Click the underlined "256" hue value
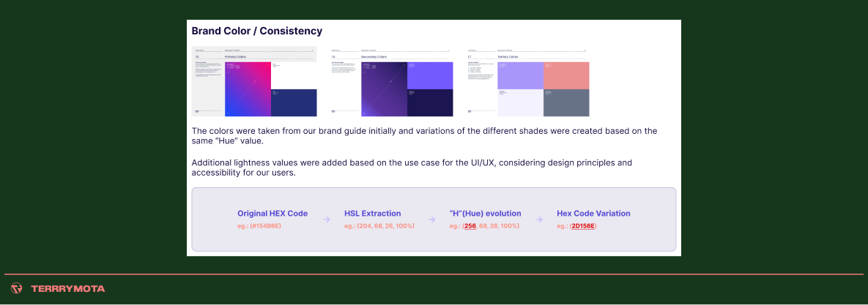 tap(470, 226)
